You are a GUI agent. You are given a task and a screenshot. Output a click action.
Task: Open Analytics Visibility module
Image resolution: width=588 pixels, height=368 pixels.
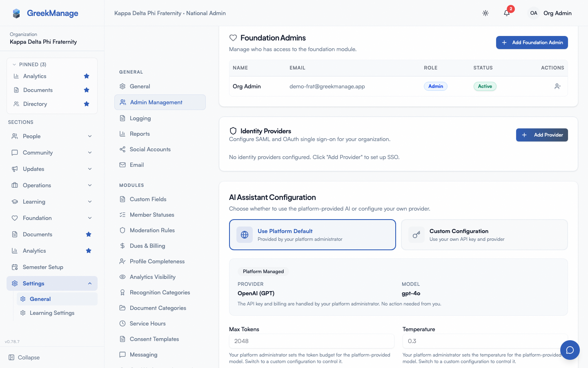(x=160, y=277)
